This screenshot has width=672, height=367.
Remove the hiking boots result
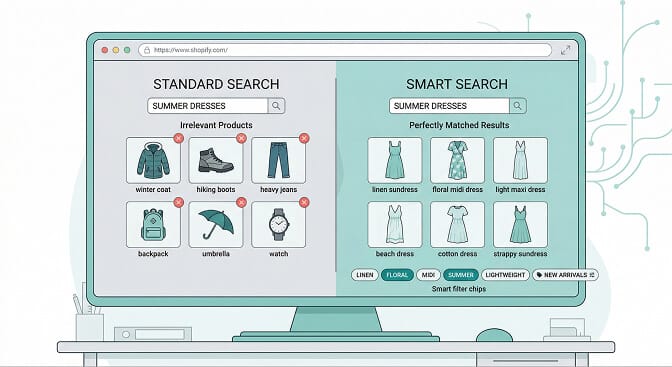pos(241,138)
